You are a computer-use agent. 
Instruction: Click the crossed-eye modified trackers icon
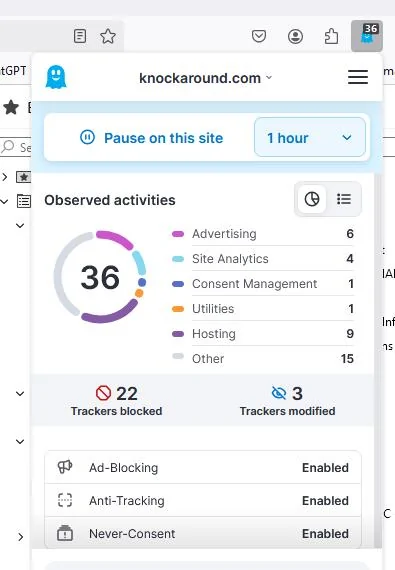279,393
